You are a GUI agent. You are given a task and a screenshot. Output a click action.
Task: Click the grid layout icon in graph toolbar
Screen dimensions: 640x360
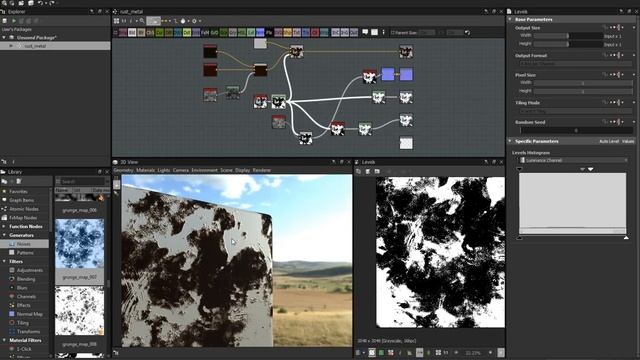click(116, 20)
